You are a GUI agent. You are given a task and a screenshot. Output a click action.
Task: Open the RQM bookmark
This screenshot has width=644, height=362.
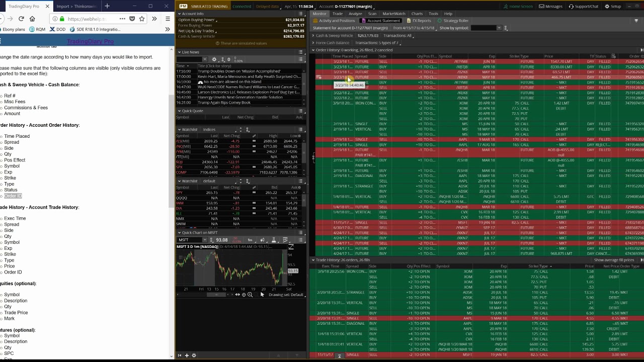tap(37, 29)
